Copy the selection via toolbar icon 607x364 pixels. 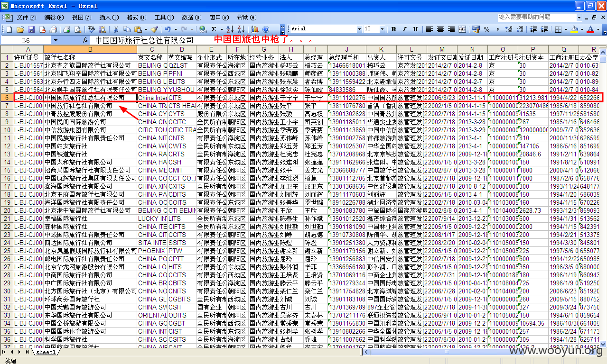pyautogui.click(x=127, y=29)
